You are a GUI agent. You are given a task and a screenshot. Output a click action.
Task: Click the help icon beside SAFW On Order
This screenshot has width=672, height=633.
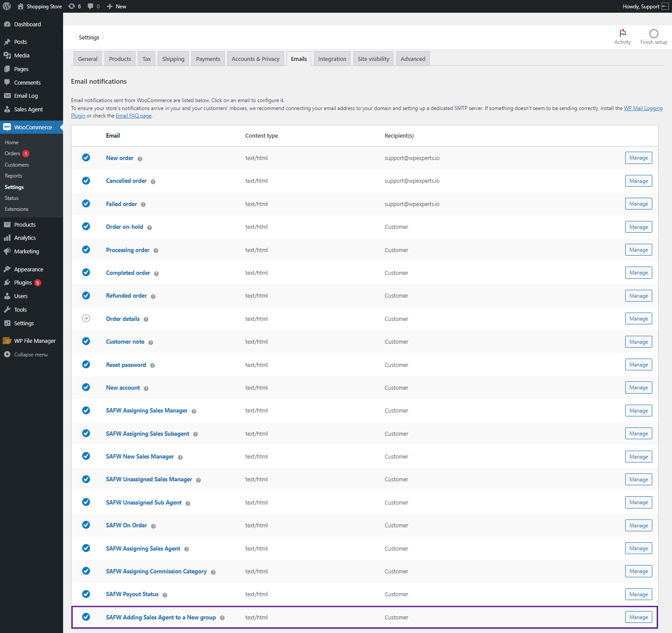tap(153, 526)
